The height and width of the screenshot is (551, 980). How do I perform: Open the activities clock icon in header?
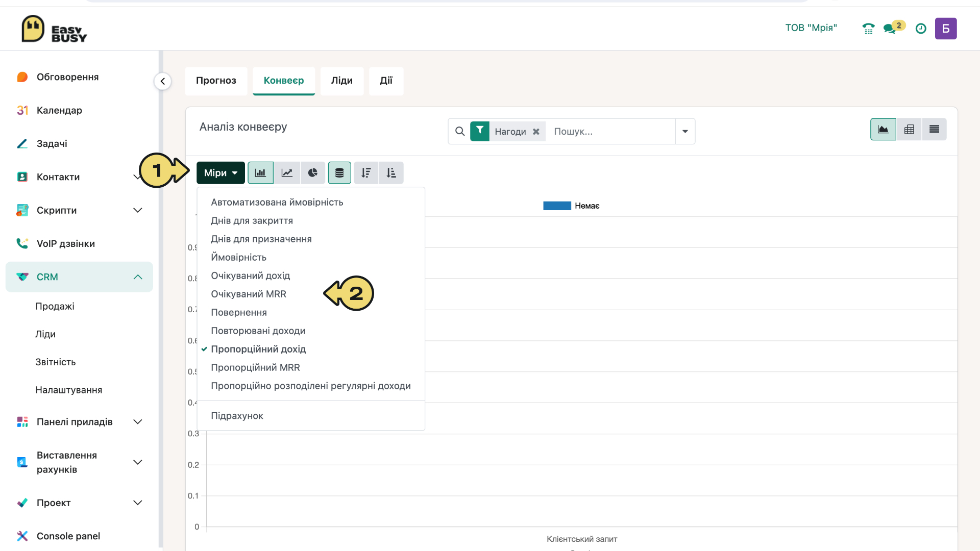click(x=921, y=29)
